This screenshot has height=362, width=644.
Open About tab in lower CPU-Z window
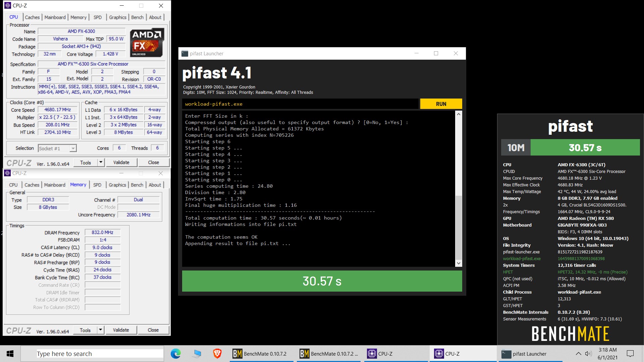tap(155, 185)
